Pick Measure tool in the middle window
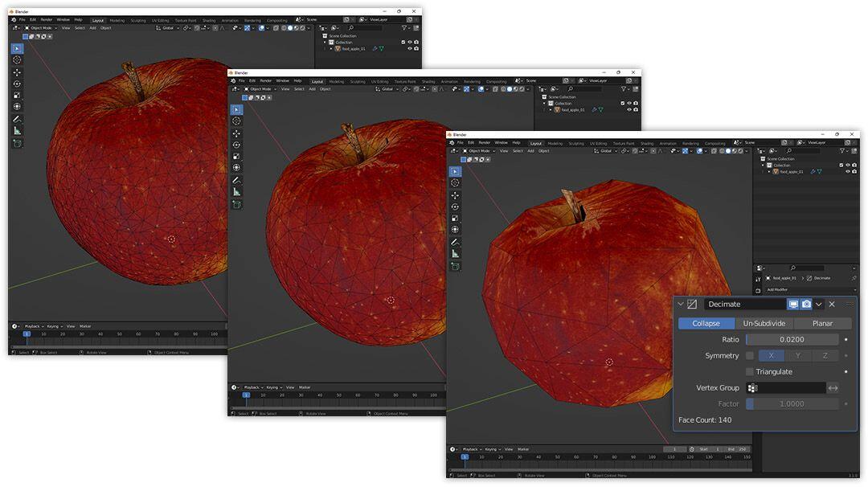The height and width of the screenshot is (487, 868). point(236,192)
